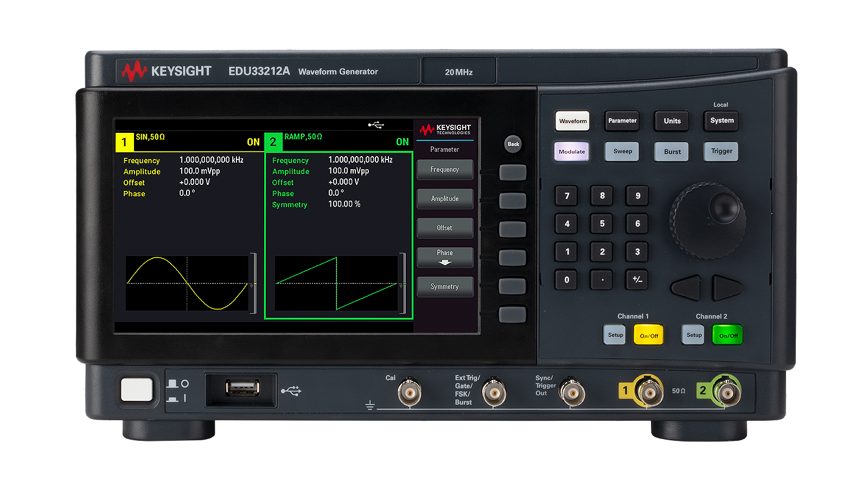The image size is (868, 488).
Task: Click the Back round button
Action: click(513, 144)
